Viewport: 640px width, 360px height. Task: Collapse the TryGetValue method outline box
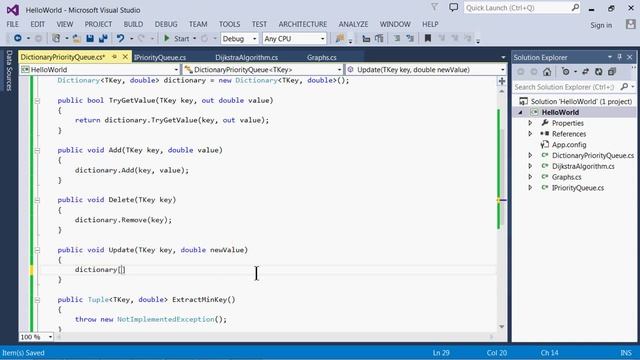37,100
